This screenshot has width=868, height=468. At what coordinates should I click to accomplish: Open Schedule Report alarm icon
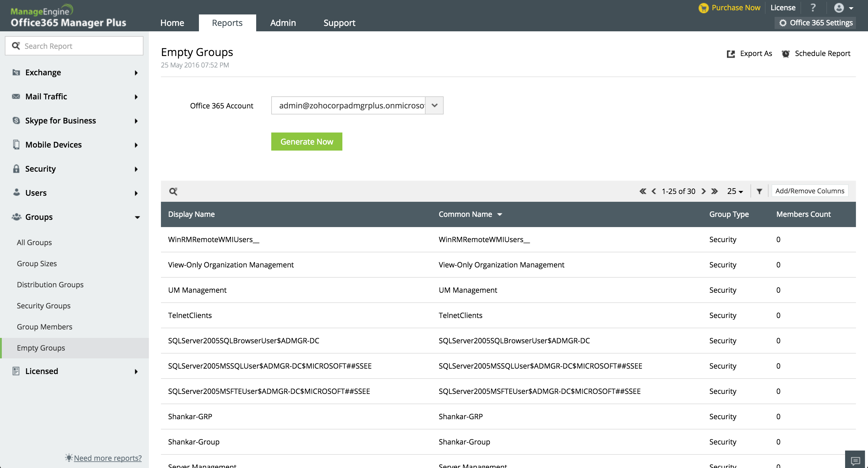pyautogui.click(x=785, y=54)
